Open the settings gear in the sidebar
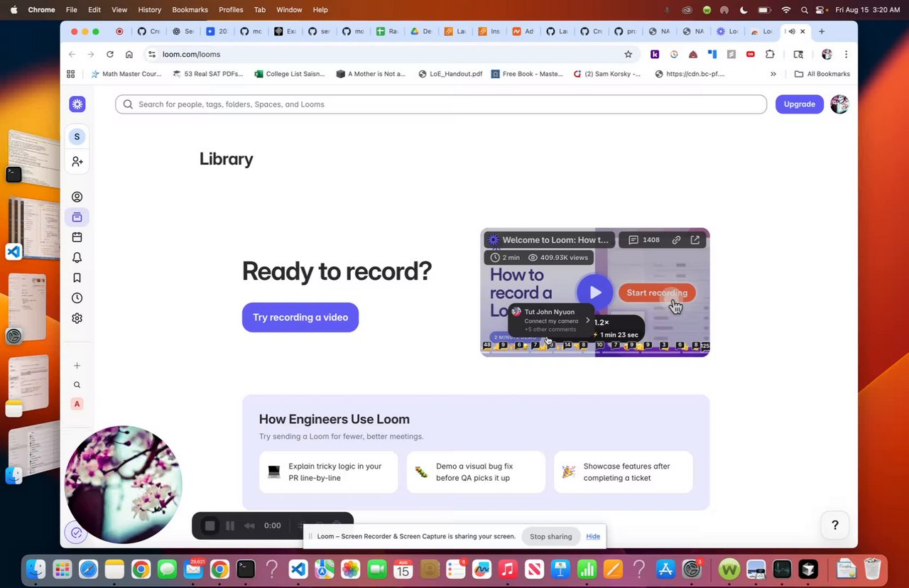 [77, 318]
